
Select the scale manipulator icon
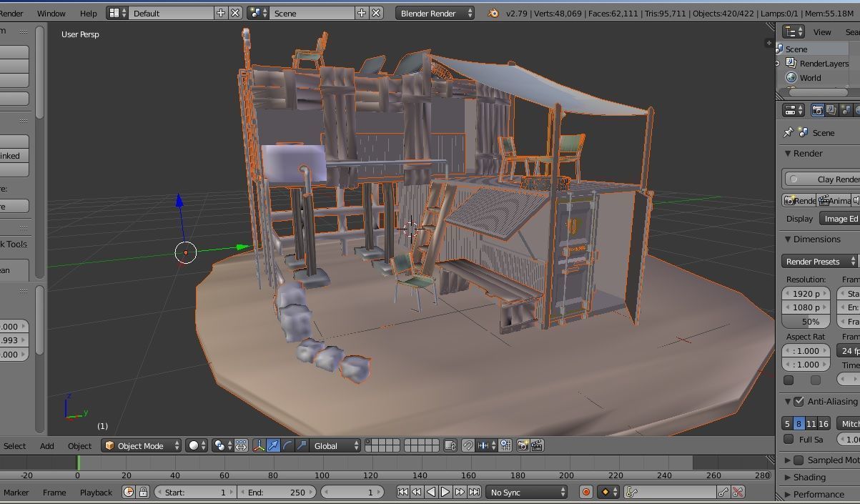[x=302, y=445]
